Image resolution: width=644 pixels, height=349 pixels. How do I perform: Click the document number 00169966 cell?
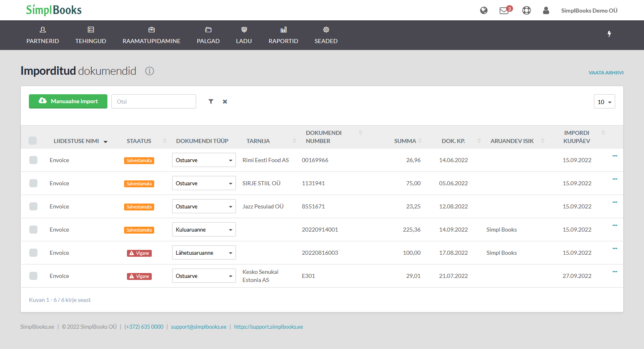coord(315,160)
